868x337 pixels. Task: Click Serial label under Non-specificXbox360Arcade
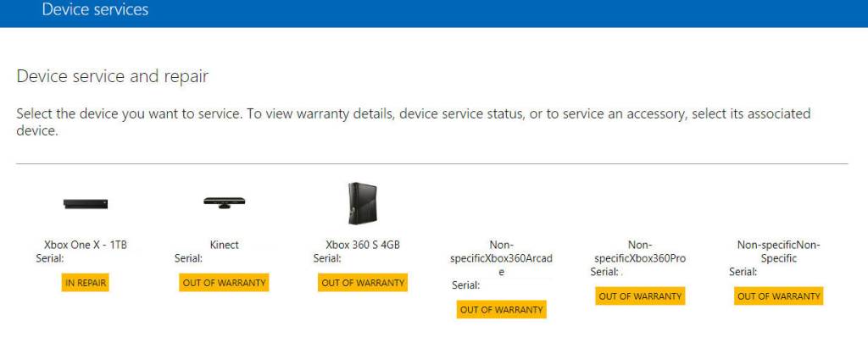click(466, 285)
